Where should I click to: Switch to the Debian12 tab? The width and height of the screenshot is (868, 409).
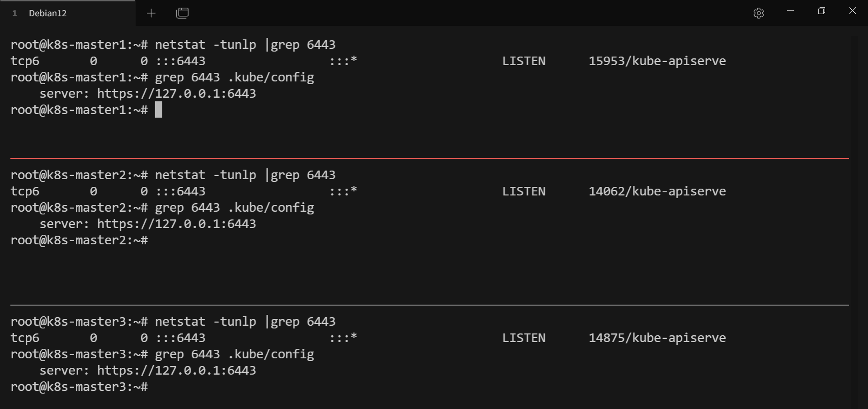[x=68, y=13]
